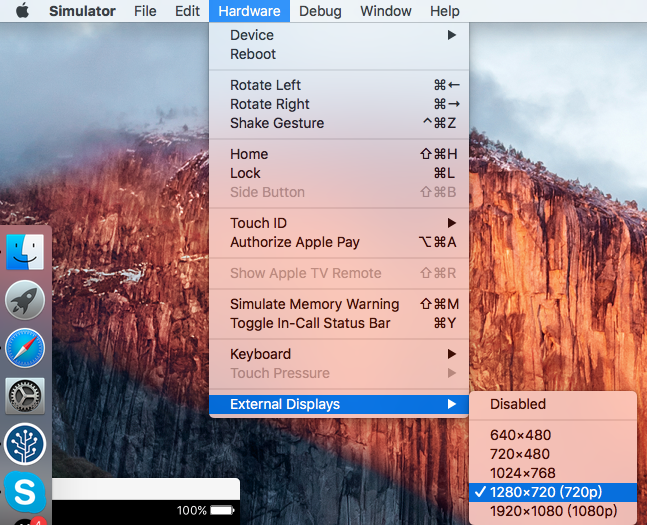Click the 100% battery text in simulator
This screenshot has height=525, width=647.
coord(191,511)
